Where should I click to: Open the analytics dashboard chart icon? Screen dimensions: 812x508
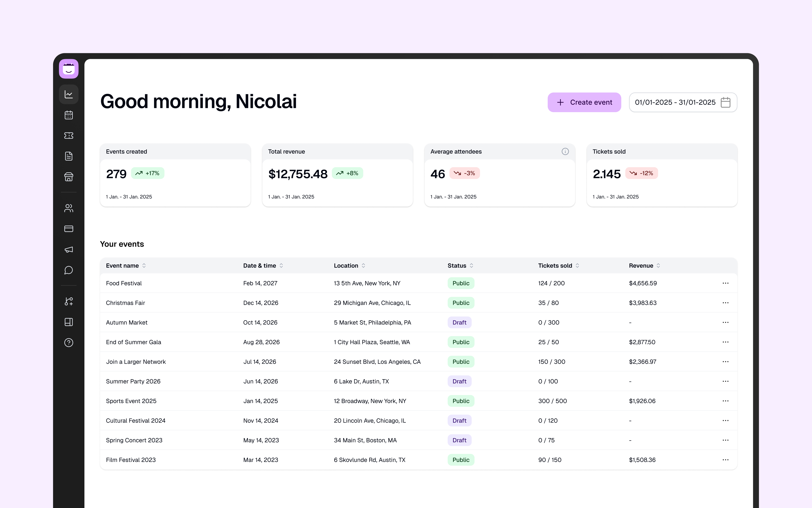(x=69, y=94)
